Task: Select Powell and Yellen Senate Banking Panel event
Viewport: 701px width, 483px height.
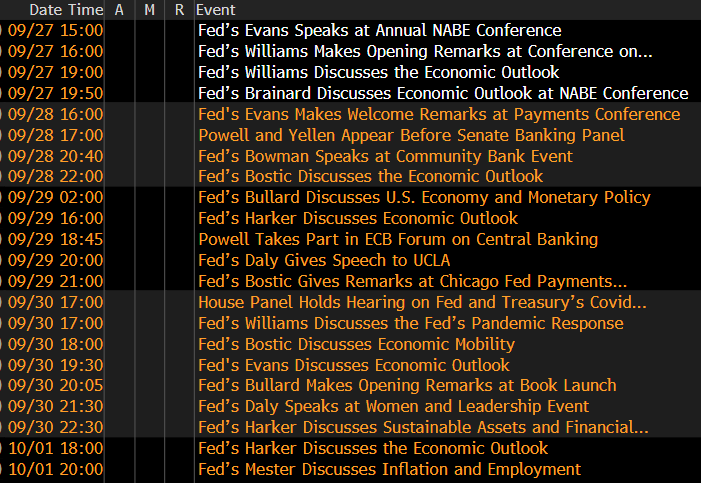Action: 411,135
